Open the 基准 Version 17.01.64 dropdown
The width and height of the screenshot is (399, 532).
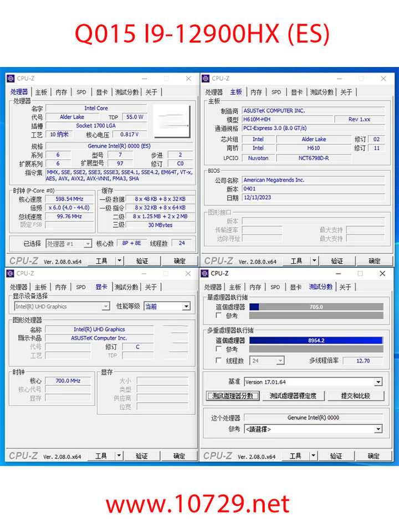tap(378, 382)
